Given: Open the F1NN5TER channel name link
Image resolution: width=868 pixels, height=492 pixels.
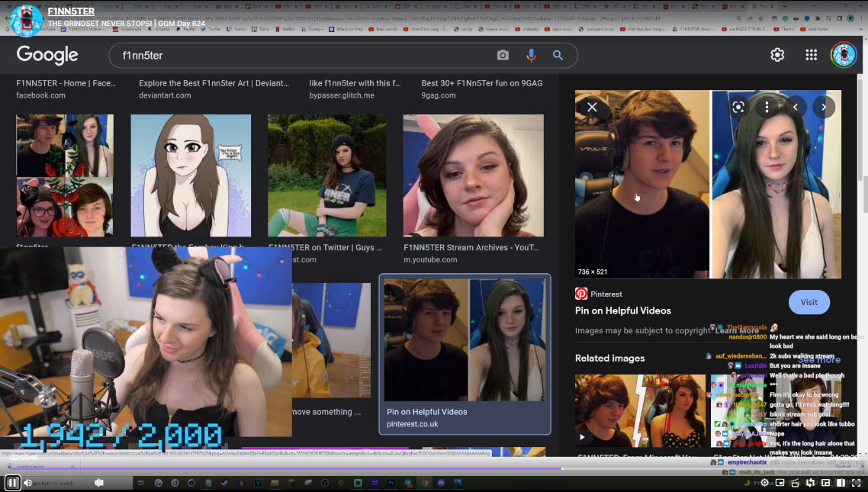Looking at the screenshot, I should 71,11.
